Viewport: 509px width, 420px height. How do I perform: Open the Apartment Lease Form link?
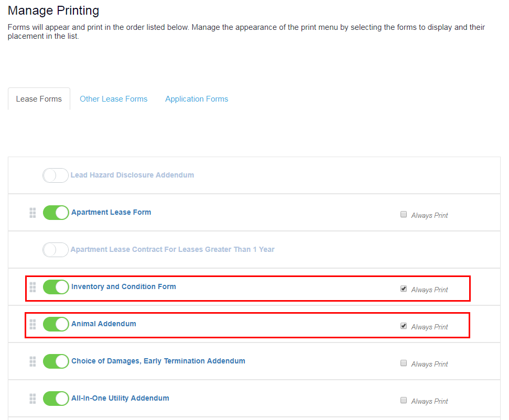pyautogui.click(x=111, y=212)
